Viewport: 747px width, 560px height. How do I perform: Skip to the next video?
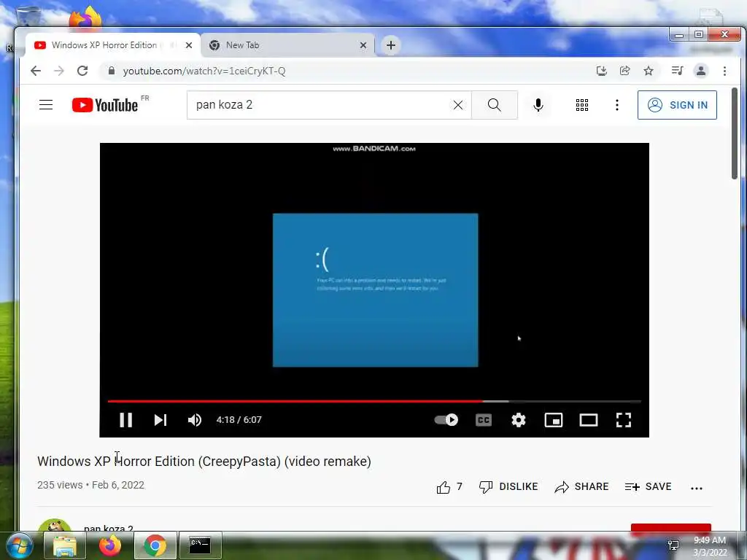pyautogui.click(x=160, y=419)
